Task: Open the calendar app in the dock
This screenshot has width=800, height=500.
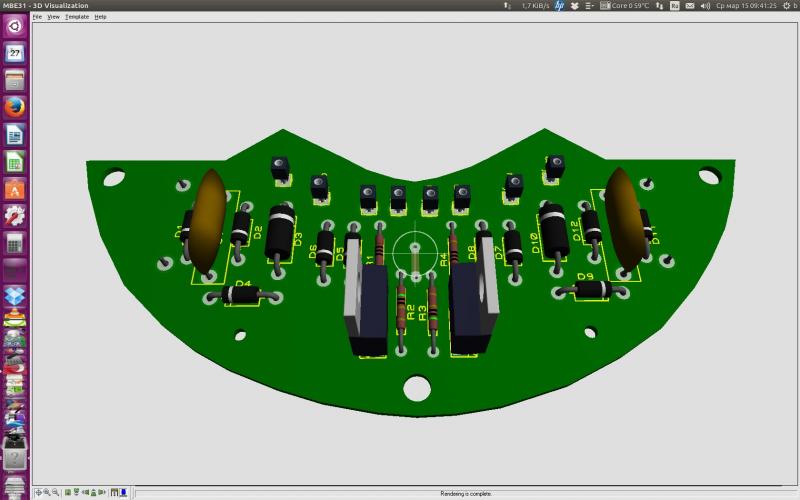Action: tap(15, 53)
